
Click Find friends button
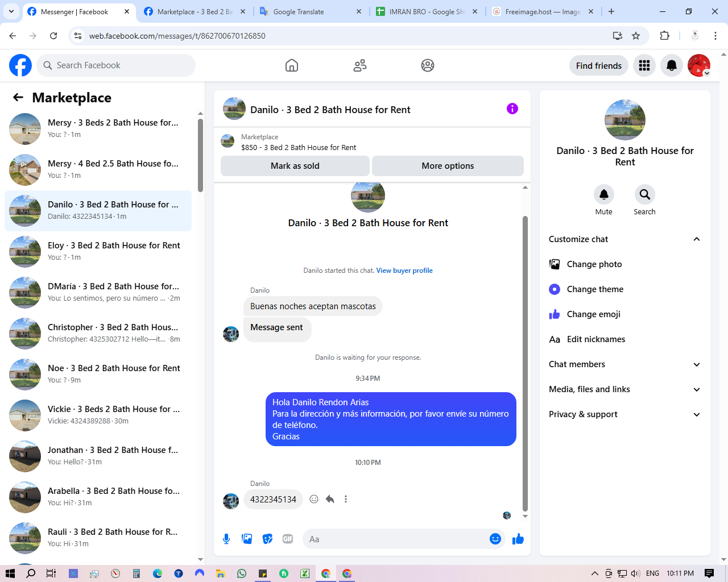pyautogui.click(x=599, y=65)
